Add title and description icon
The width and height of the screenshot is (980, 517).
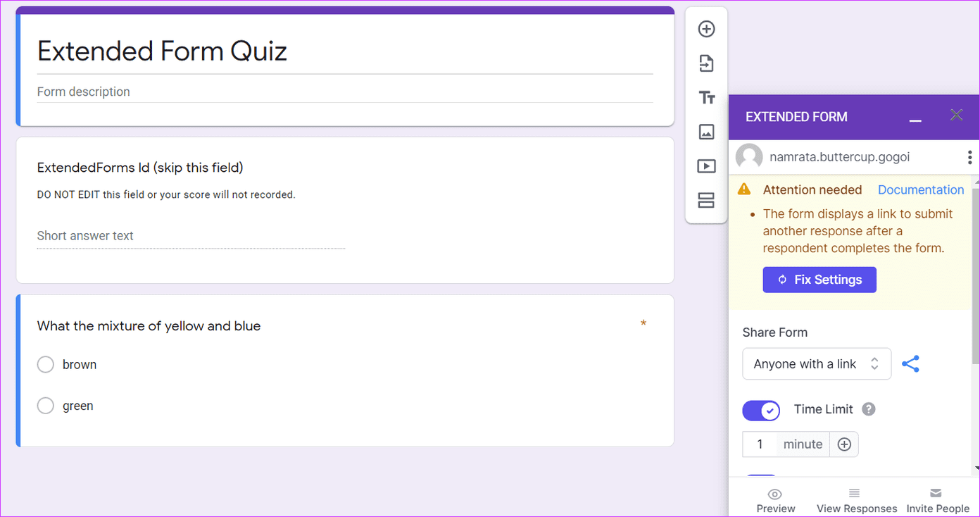coord(706,98)
